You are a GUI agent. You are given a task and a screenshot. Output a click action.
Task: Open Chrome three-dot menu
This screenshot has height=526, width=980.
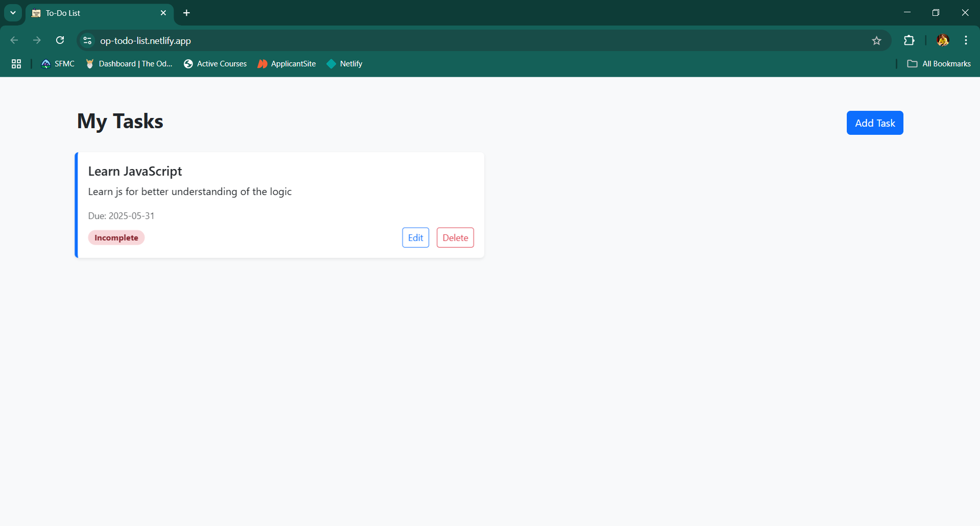click(966, 40)
